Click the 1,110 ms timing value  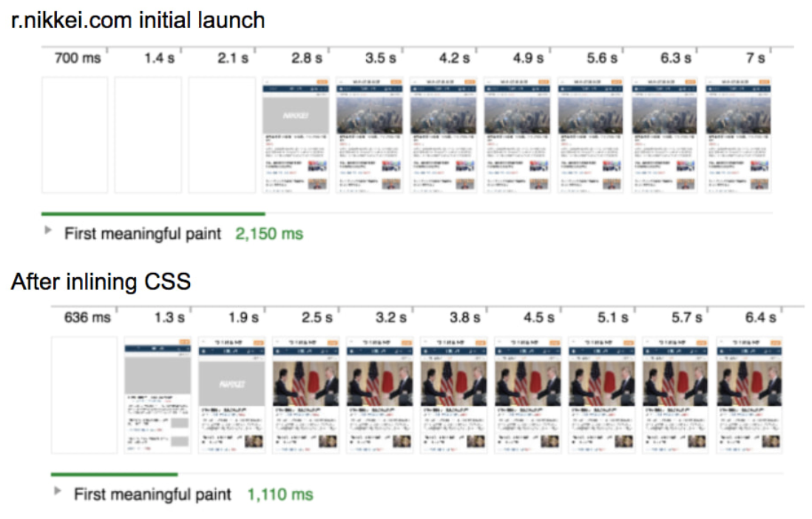[280, 494]
